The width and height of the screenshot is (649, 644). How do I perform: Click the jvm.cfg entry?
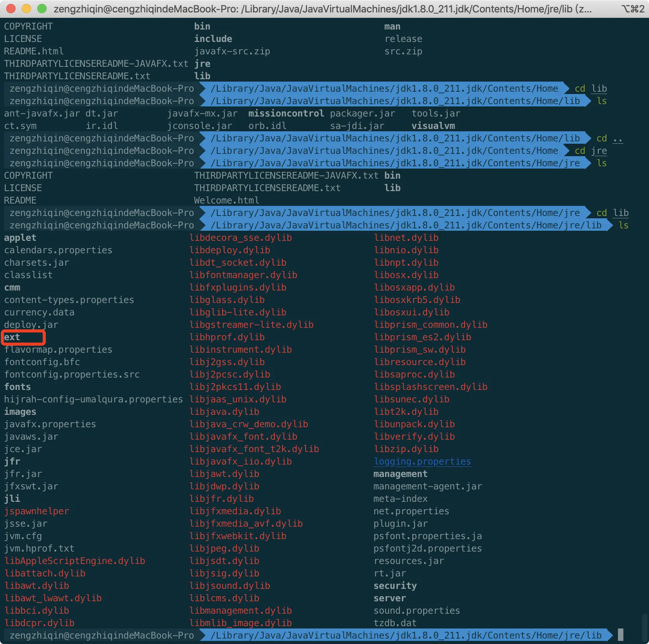point(23,536)
